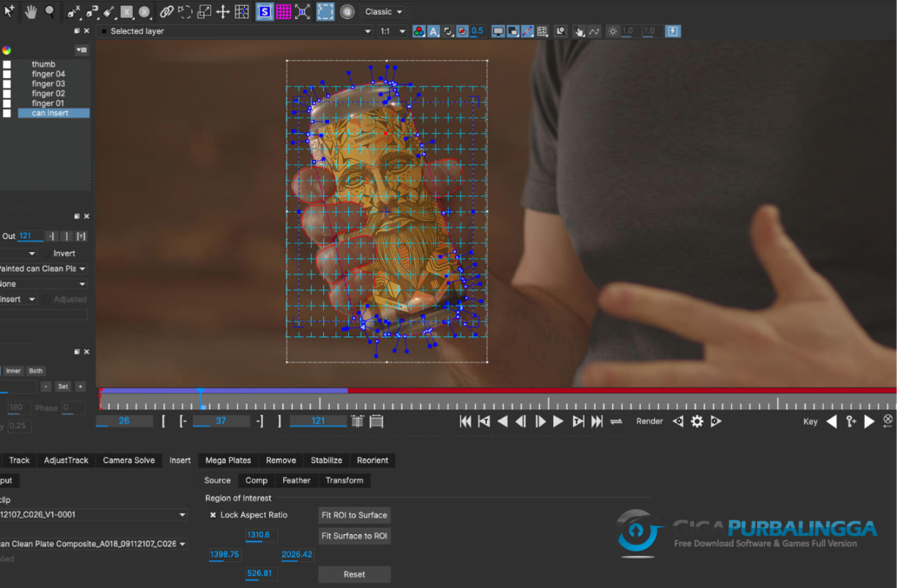The height and width of the screenshot is (588, 897).
Task: Select the Mesh edit tool
Action: tap(241, 11)
